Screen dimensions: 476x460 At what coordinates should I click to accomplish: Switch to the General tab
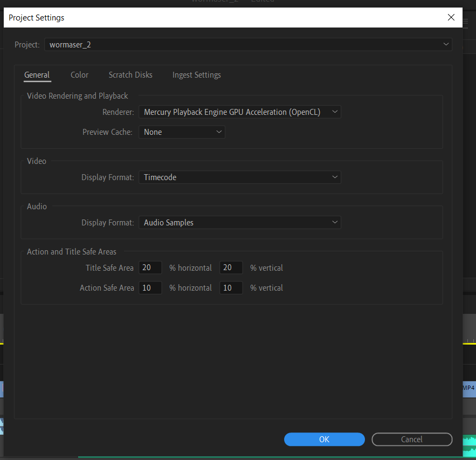(37, 75)
